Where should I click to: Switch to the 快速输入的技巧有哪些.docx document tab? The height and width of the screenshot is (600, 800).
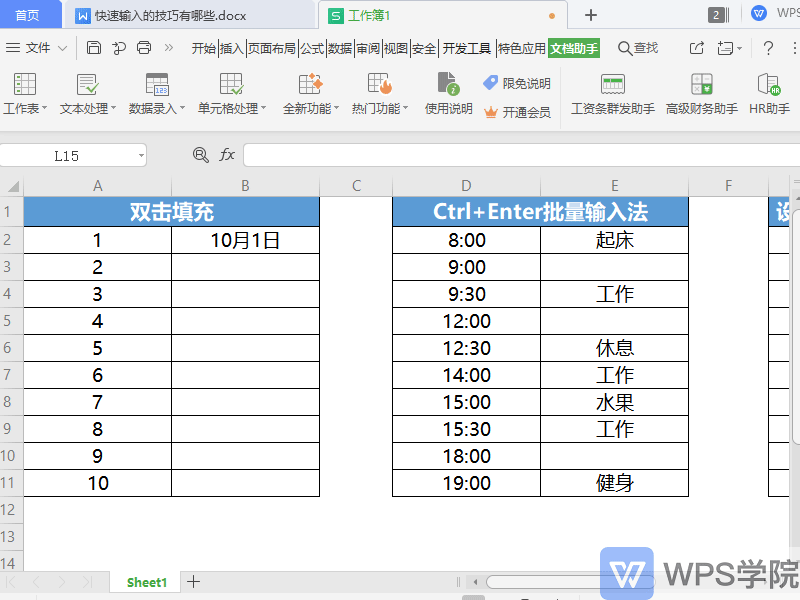click(x=170, y=16)
